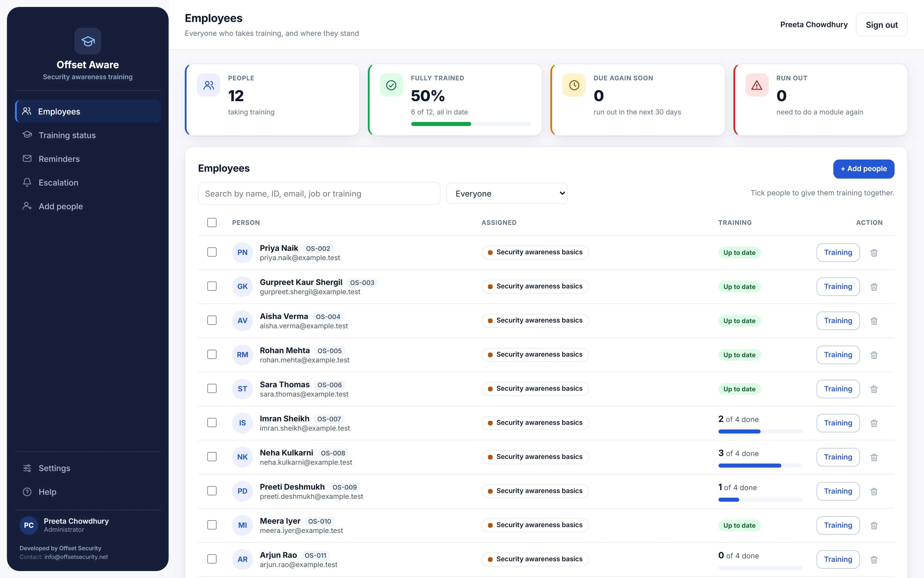Screen dimensions: 924x578
Task: Select the checkbox for Arjun Rao
Action: [212, 559]
